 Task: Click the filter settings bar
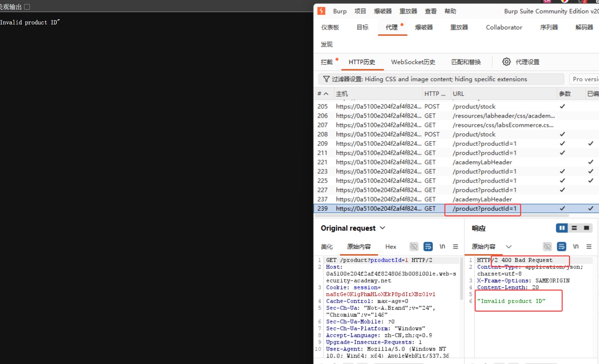[441, 79]
